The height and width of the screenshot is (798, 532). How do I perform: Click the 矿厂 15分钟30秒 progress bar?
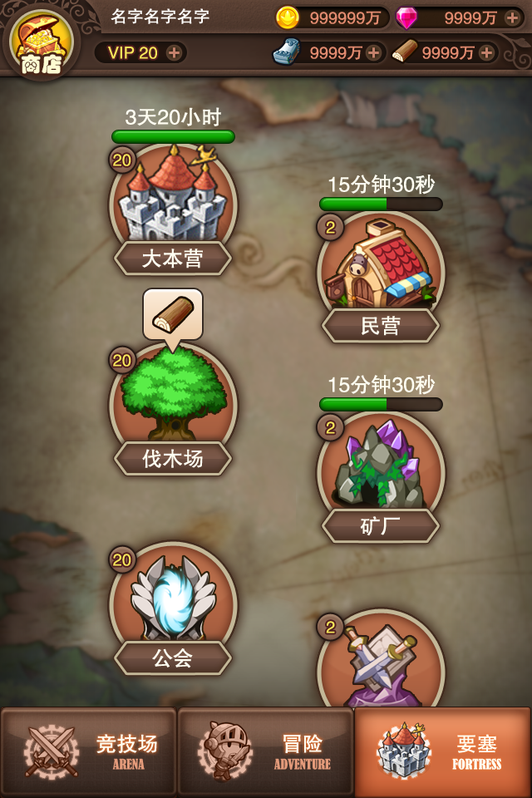click(381, 405)
